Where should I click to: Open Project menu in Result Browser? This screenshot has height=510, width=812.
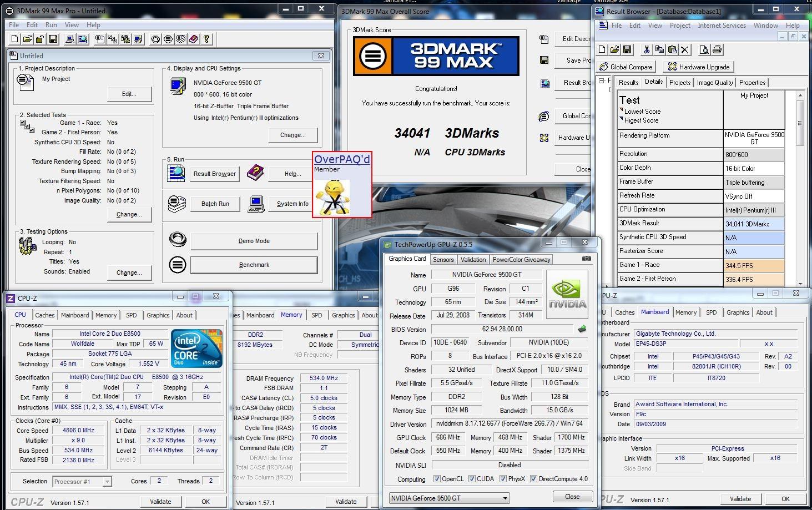click(680, 26)
